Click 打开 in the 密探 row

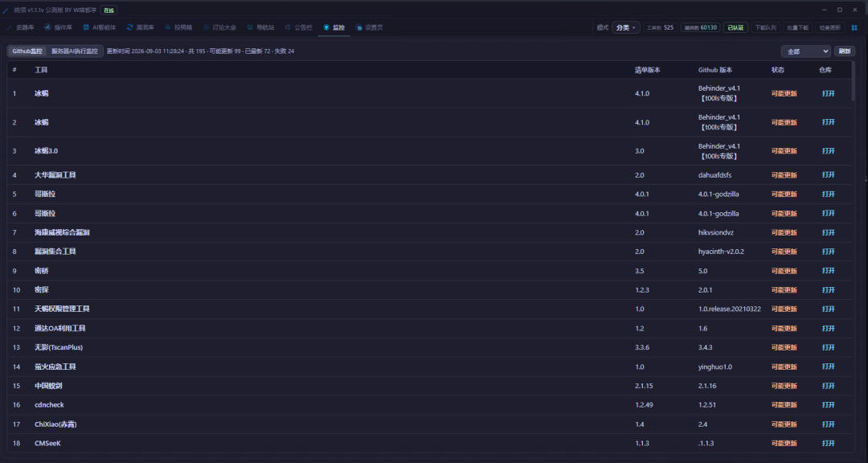(828, 289)
